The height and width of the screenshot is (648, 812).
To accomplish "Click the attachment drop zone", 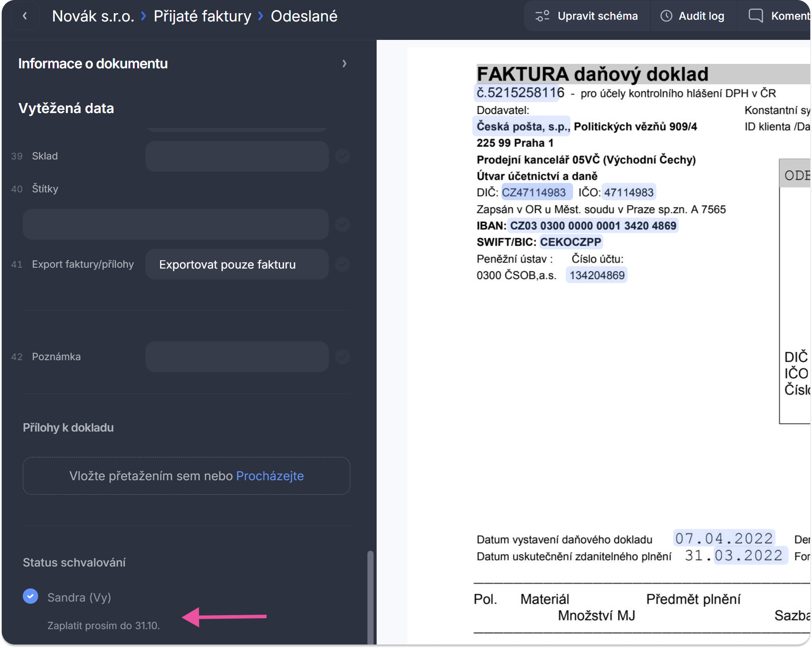I will tap(186, 476).
